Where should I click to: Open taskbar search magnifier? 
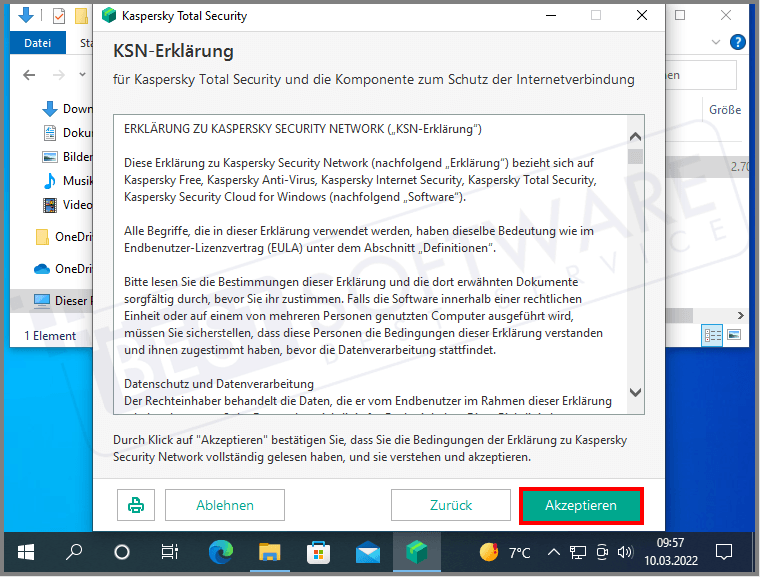pos(74,552)
